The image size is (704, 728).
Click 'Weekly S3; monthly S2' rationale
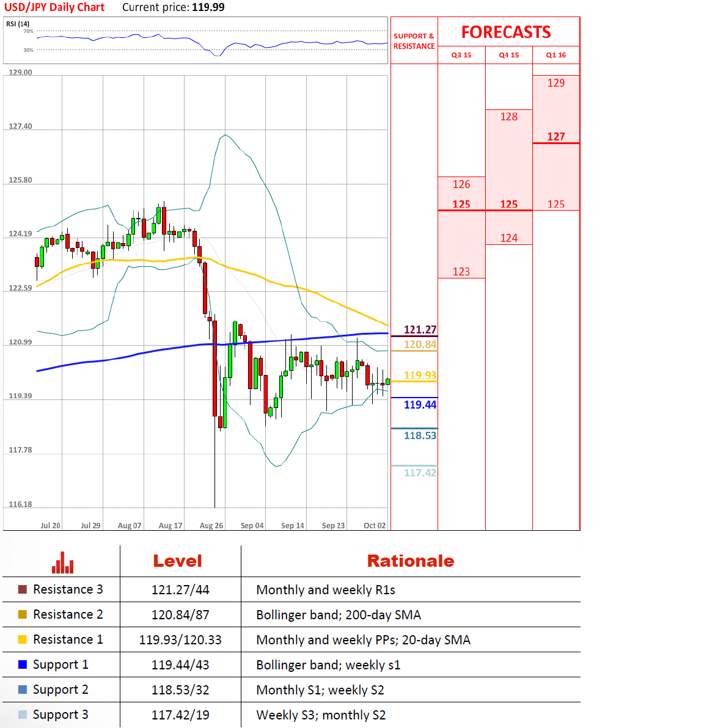point(321,715)
